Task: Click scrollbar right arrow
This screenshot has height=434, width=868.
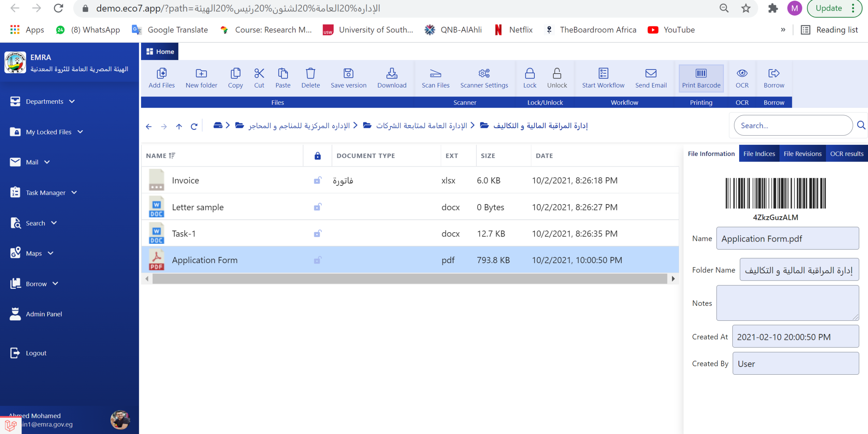Action: tap(673, 278)
